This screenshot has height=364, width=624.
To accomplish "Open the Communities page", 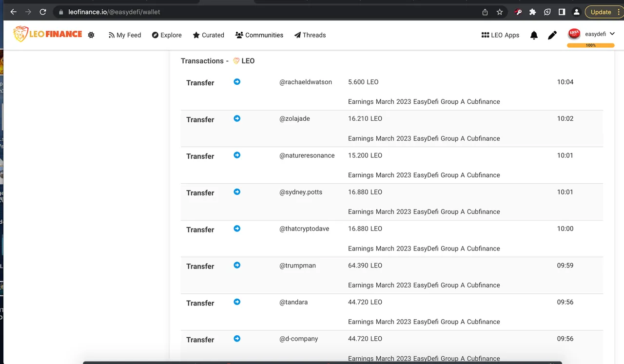I will [x=259, y=35].
